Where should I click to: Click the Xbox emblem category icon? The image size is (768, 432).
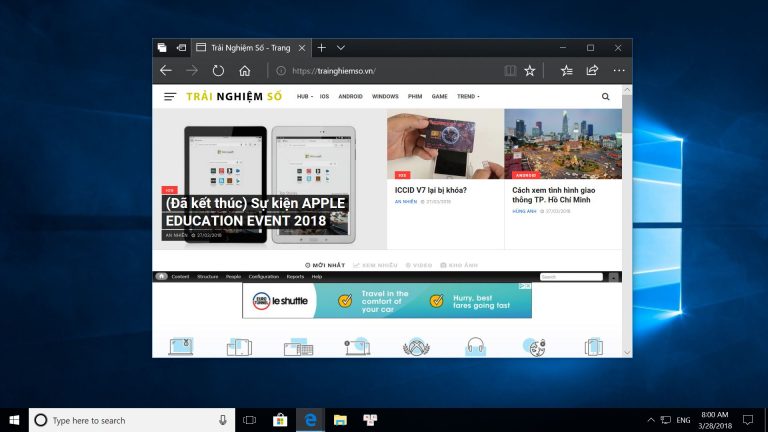416,346
